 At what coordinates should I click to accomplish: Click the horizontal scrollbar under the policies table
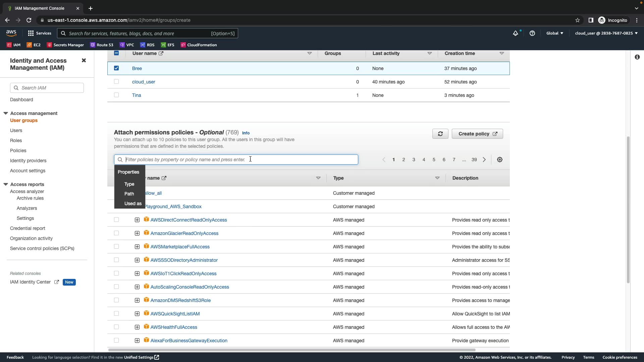pos(292,350)
